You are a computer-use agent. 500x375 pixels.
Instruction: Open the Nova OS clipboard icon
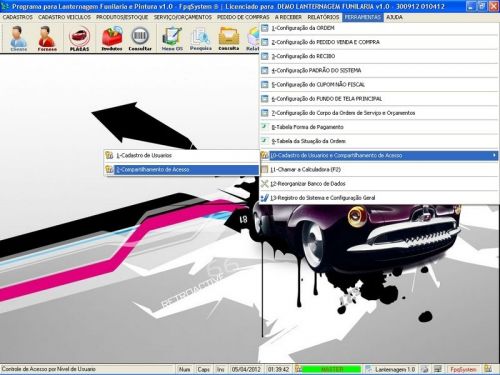tap(172, 38)
